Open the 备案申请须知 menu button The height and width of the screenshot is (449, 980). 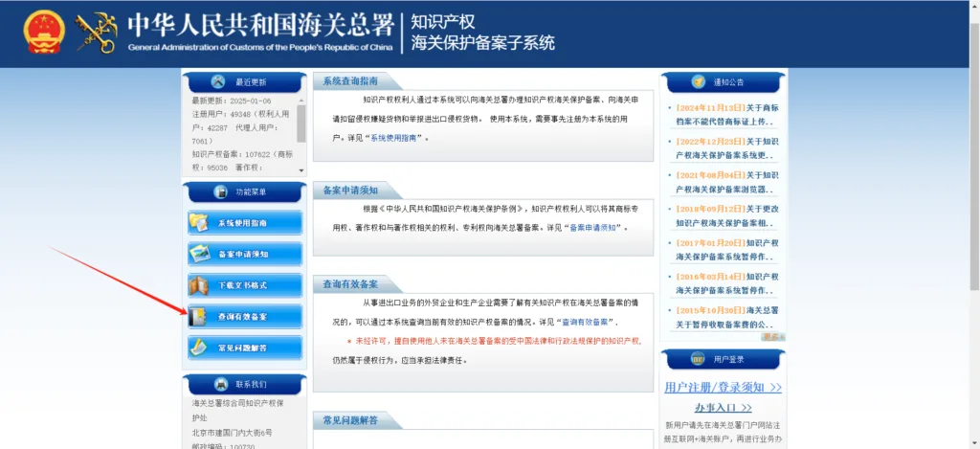[245, 254]
